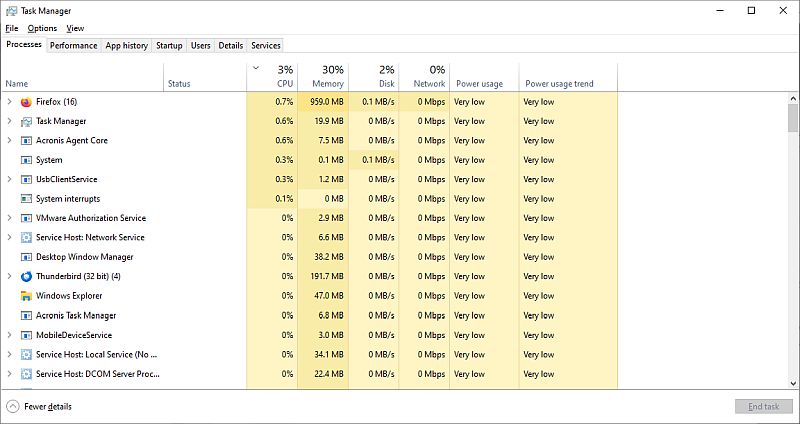Click the MobileDeviceService icon

pyautogui.click(x=26, y=335)
